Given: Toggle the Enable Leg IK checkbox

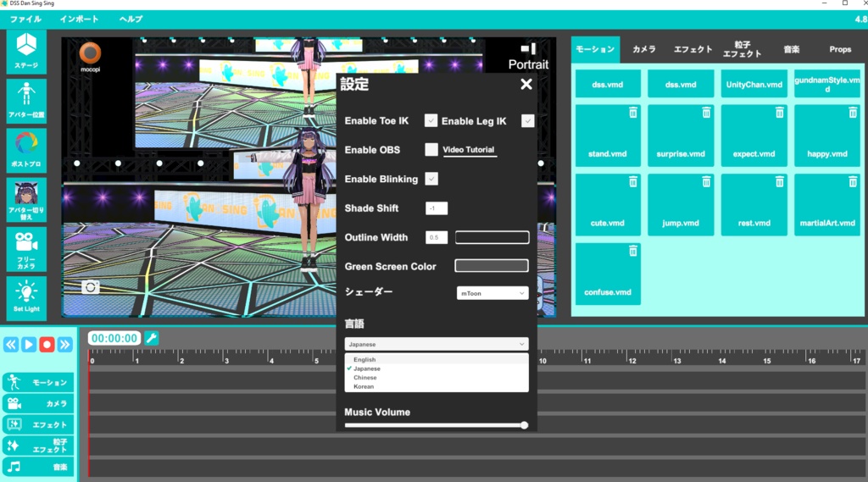Looking at the screenshot, I should (527, 120).
